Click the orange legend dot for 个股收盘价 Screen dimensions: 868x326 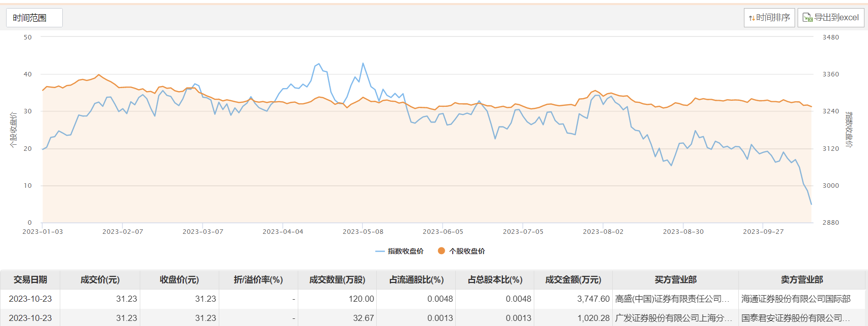442,251
